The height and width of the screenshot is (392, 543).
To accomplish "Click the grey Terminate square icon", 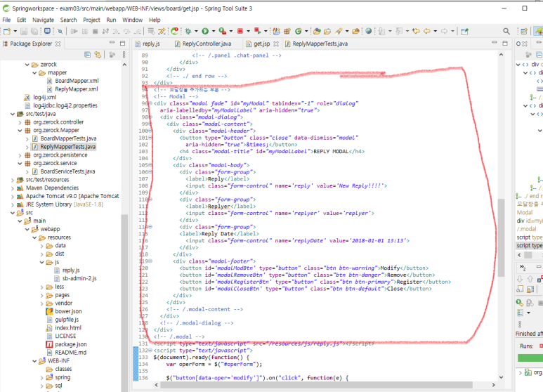I will pyautogui.click(x=96, y=31).
